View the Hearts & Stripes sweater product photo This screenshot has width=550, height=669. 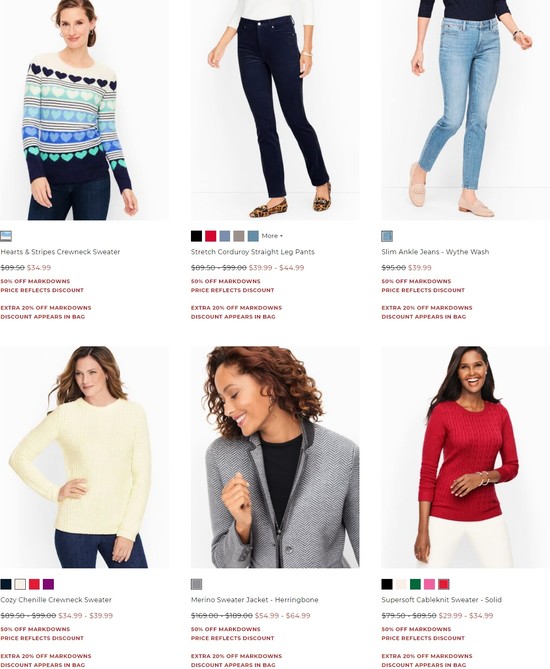pos(84,110)
